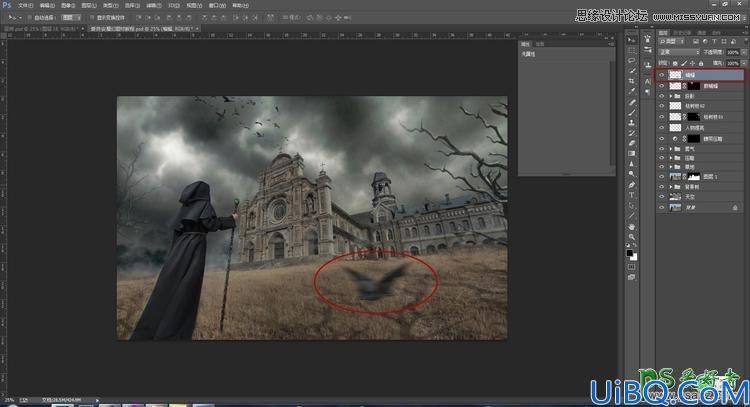750x407 pixels.
Task: Toggle Quick Mask mode
Action: pos(631,267)
